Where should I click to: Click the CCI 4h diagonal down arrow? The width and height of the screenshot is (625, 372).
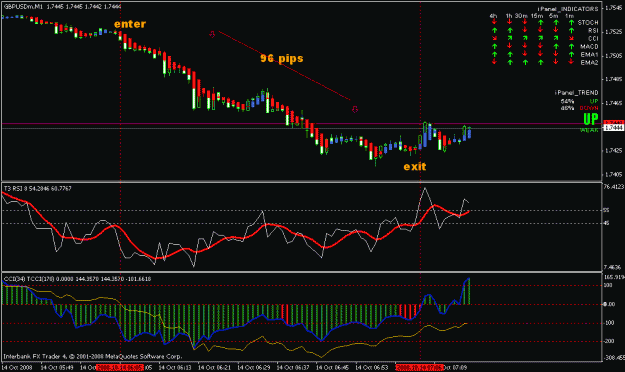[x=494, y=38]
